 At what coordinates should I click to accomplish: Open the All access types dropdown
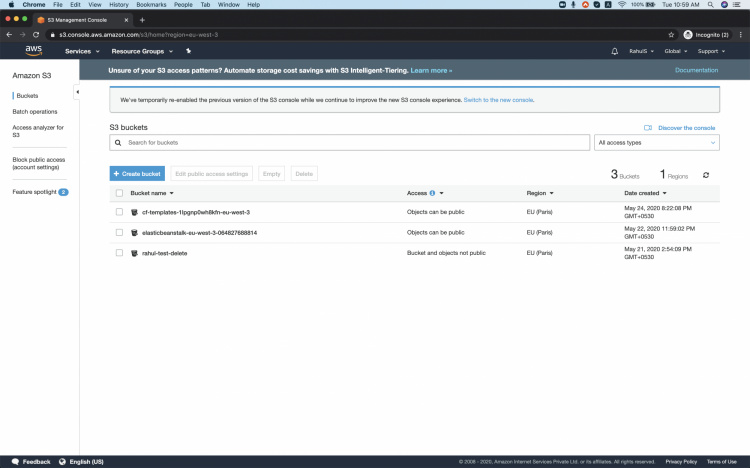656,143
